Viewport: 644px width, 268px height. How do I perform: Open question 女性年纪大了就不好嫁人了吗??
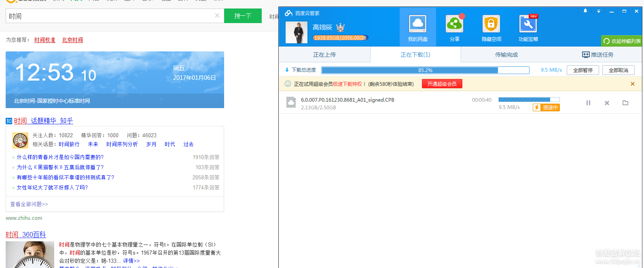52,187
